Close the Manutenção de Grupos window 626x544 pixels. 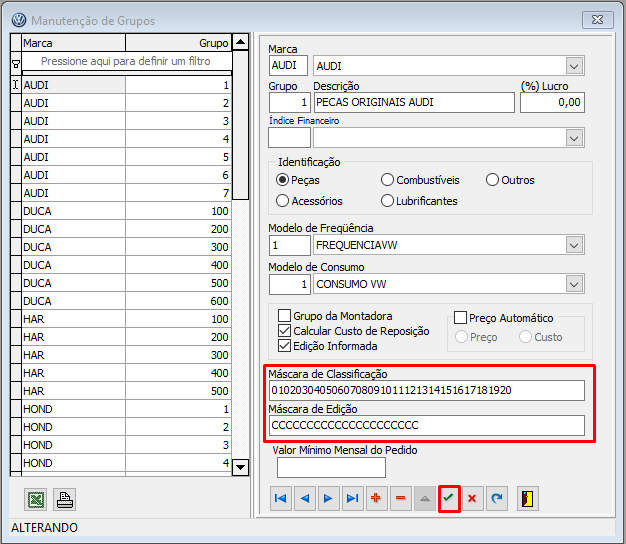coord(597,20)
